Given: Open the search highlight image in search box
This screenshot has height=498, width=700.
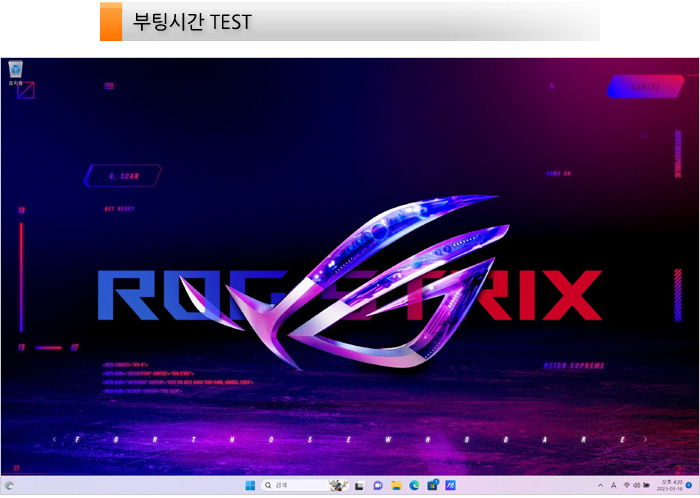Looking at the screenshot, I should click(x=336, y=485).
